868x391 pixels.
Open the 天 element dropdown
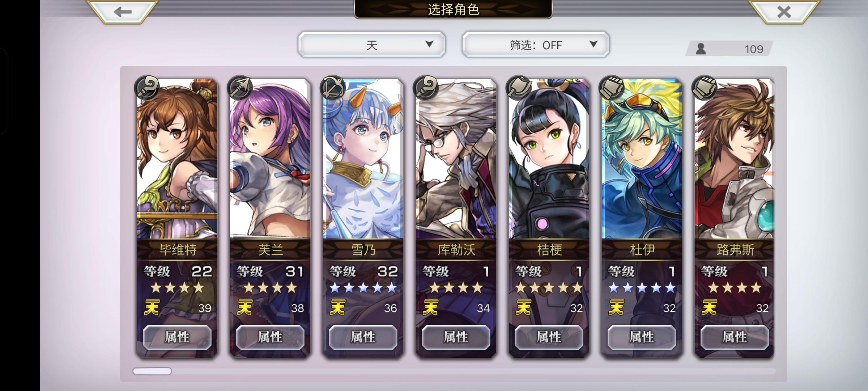point(372,45)
